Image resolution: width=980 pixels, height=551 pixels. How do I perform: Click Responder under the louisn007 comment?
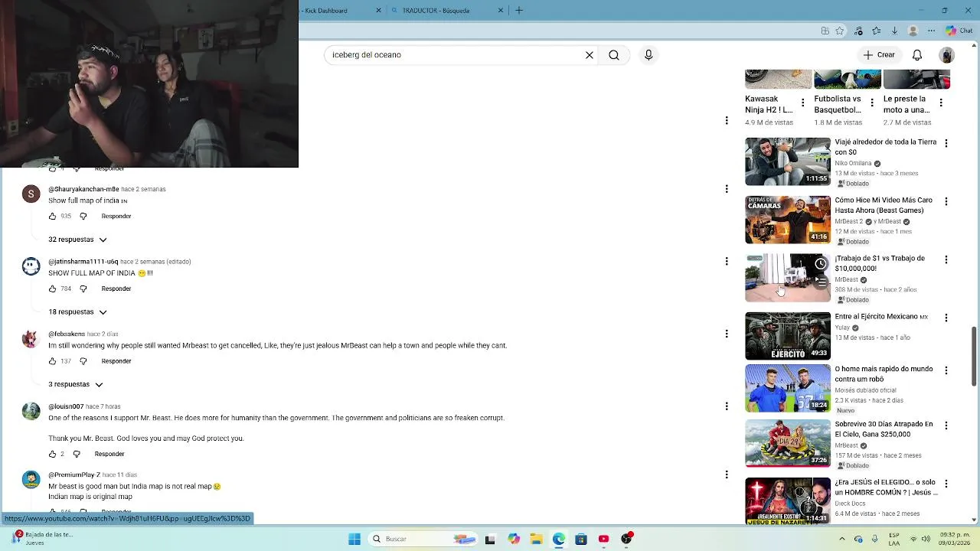(109, 454)
